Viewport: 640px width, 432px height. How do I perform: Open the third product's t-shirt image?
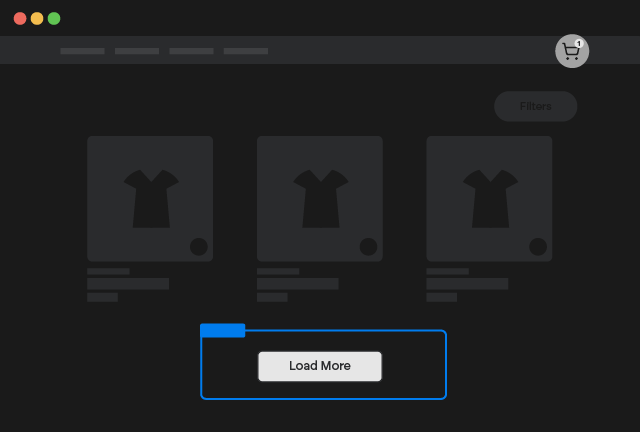pyautogui.click(x=489, y=197)
